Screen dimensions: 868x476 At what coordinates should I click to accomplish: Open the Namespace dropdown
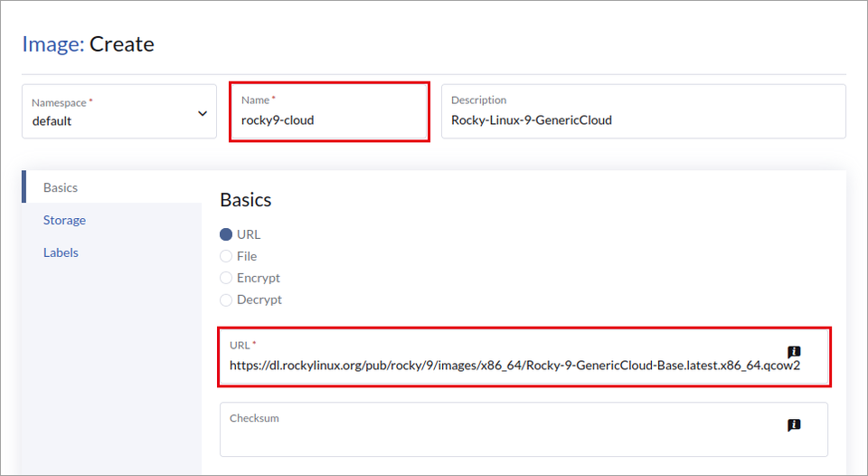pyautogui.click(x=119, y=111)
